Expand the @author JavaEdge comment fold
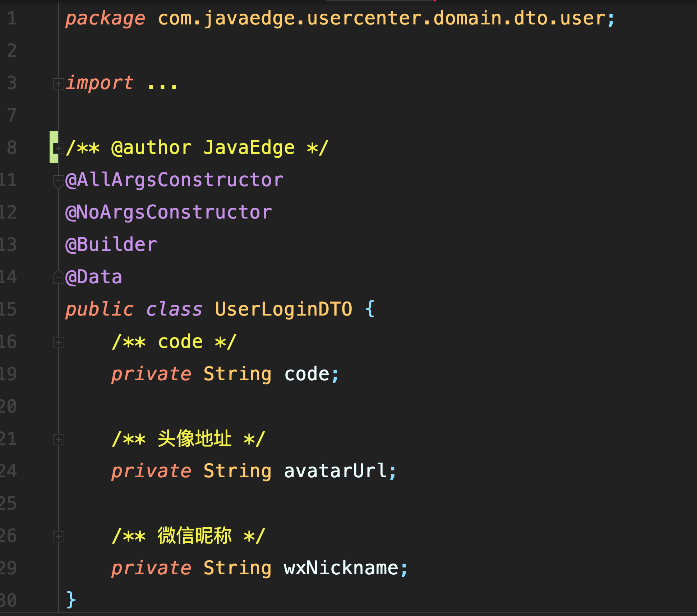 pos(58,148)
